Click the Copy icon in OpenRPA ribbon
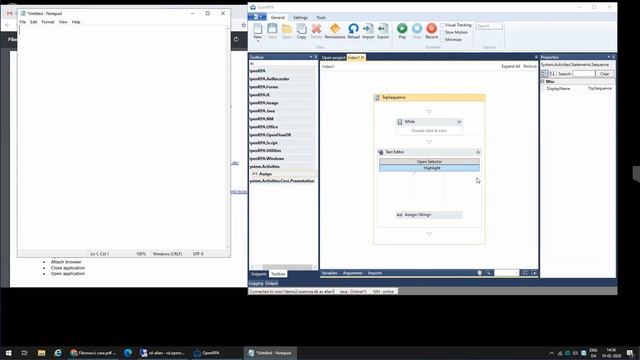The image size is (640, 360). (x=302, y=31)
